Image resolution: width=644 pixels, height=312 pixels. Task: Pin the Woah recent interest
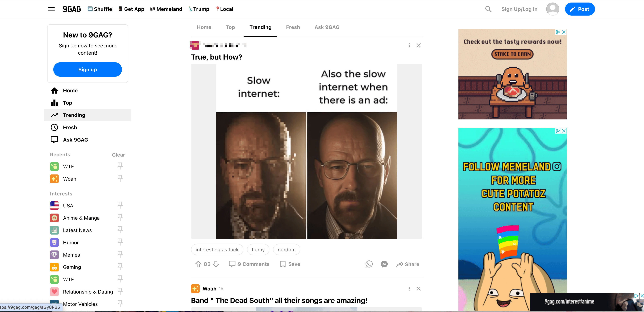tap(120, 179)
